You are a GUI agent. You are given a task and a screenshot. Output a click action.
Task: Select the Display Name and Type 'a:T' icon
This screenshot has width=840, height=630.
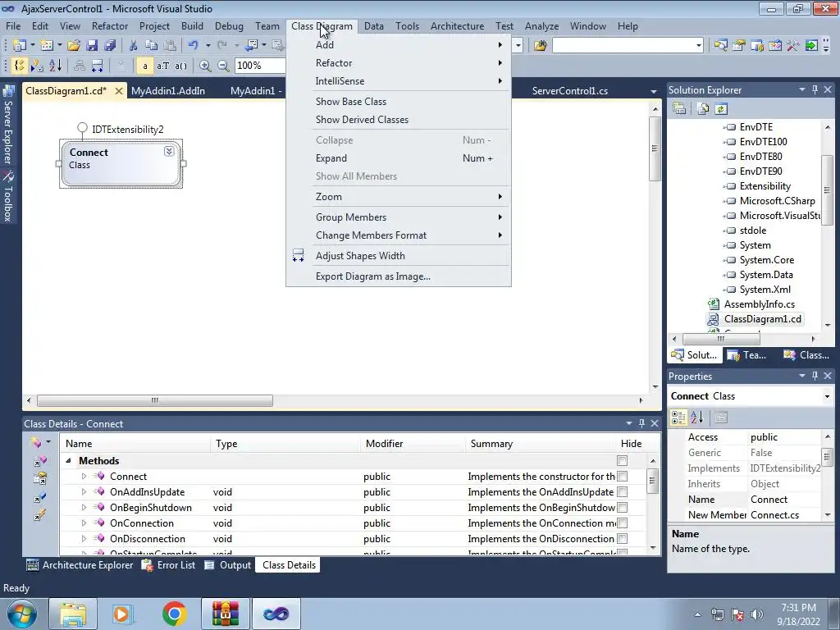tap(162, 66)
